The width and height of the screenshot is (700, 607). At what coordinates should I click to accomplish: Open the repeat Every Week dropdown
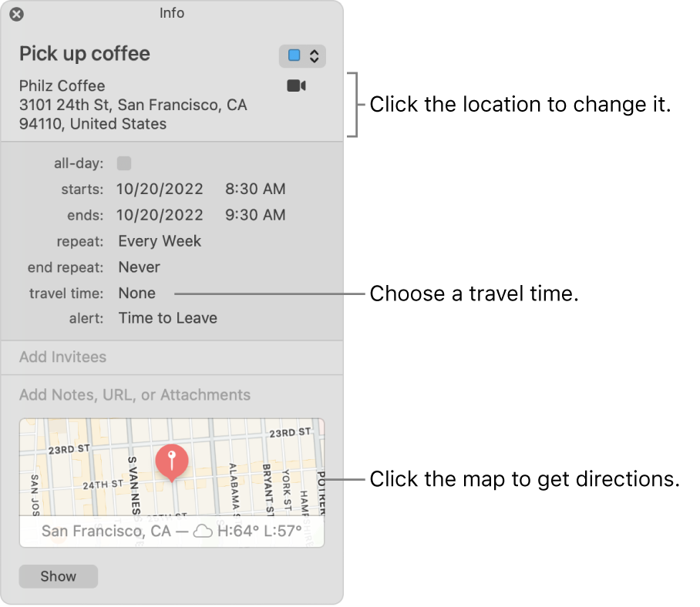coord(160,241)
